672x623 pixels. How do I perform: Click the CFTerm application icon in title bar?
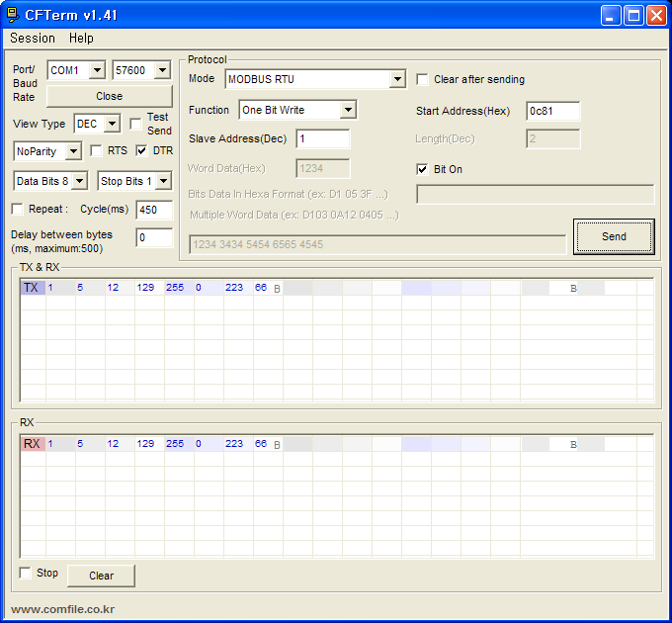(x=13, y=14)
